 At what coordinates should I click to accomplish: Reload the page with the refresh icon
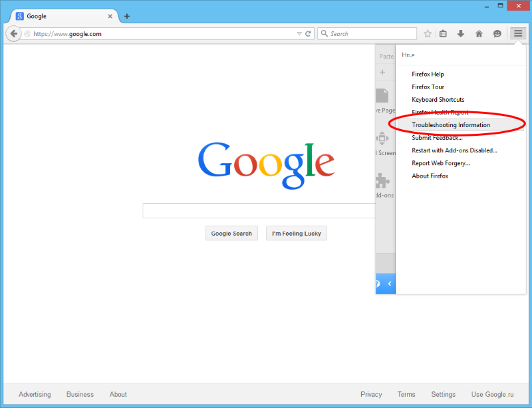pyautogui.click(x=308, y=34)
